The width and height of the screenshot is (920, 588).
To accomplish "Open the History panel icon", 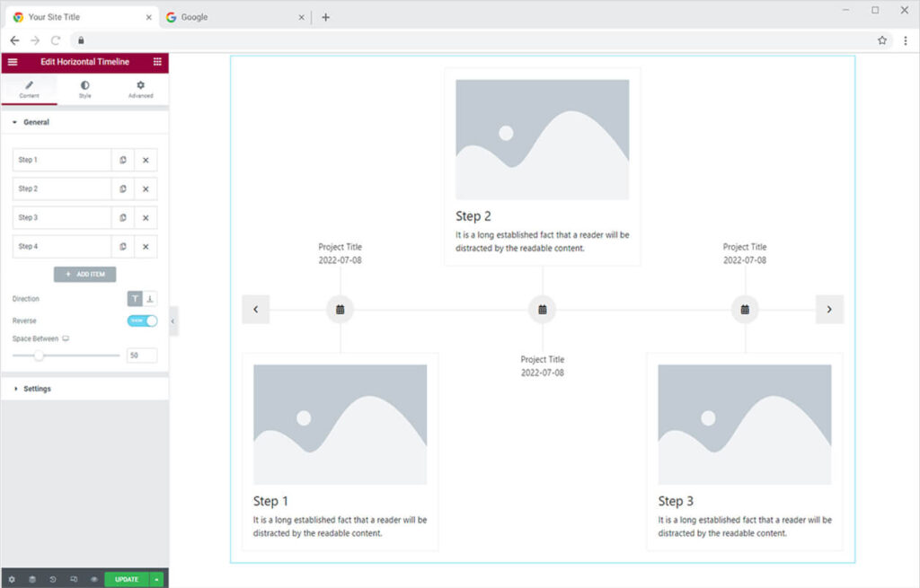I will coord(52,579).
